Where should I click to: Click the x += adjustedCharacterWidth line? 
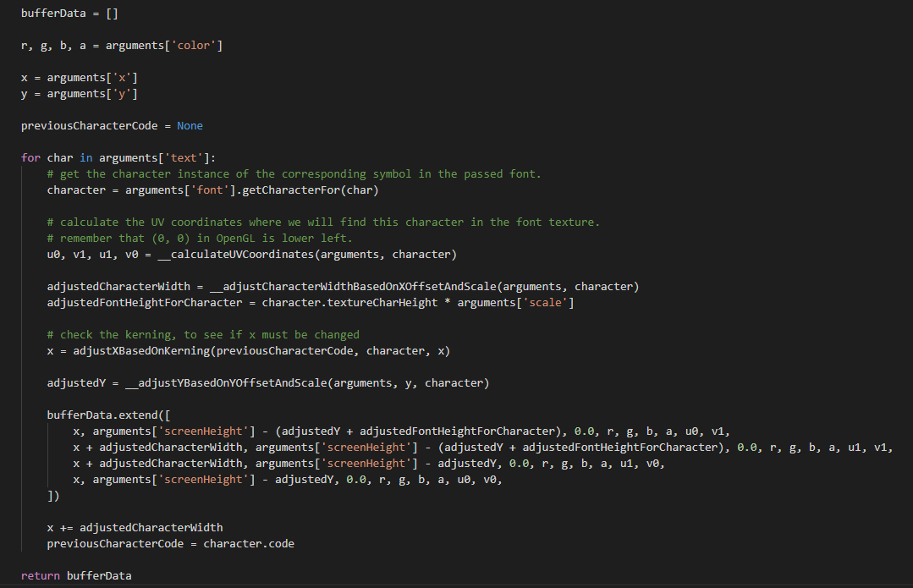(135, 527)
